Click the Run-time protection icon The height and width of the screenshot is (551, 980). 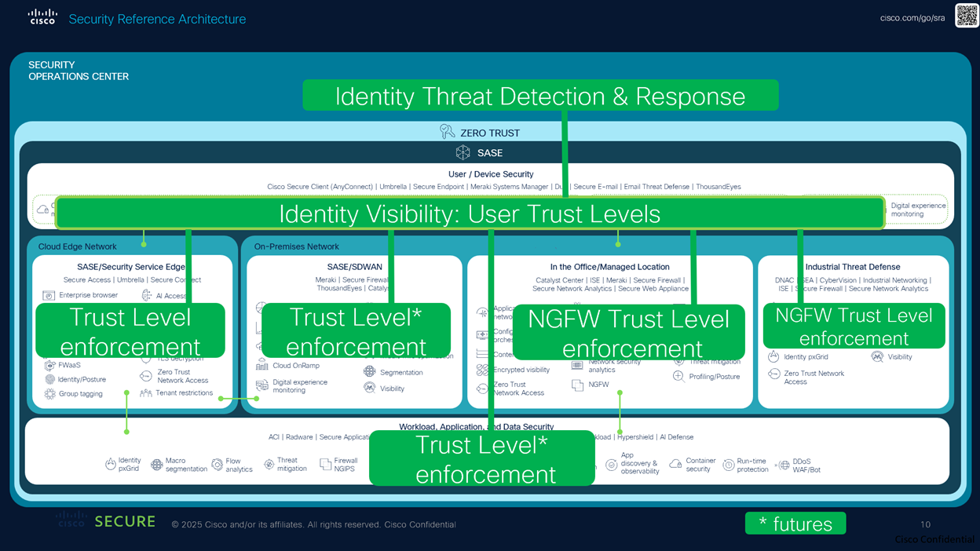[x=728, y=465]
